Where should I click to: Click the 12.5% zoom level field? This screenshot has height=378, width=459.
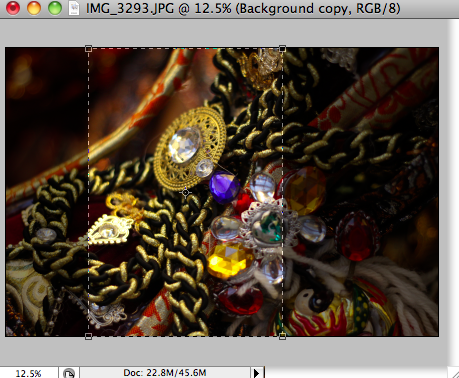click(28, 373)
